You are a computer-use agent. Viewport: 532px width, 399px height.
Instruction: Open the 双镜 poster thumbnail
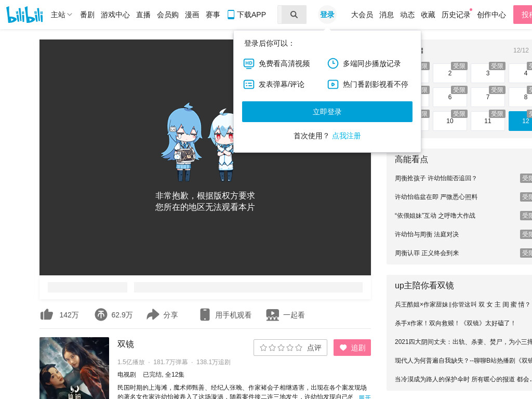(74, 368)
